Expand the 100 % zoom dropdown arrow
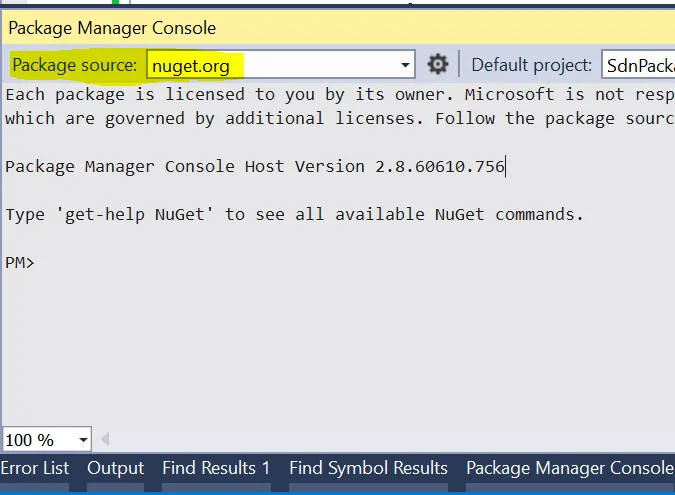The width and height of the screenshot is (675, 495). click(x=82, y=439)
